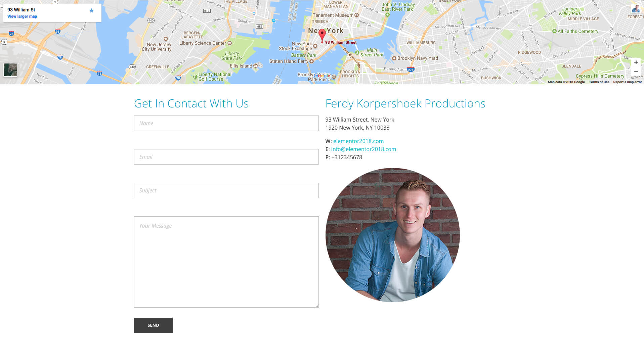This screenshot has width=644, height=363.
Task: Click the Google account avatar on map
Action: (x=636, y=8)
